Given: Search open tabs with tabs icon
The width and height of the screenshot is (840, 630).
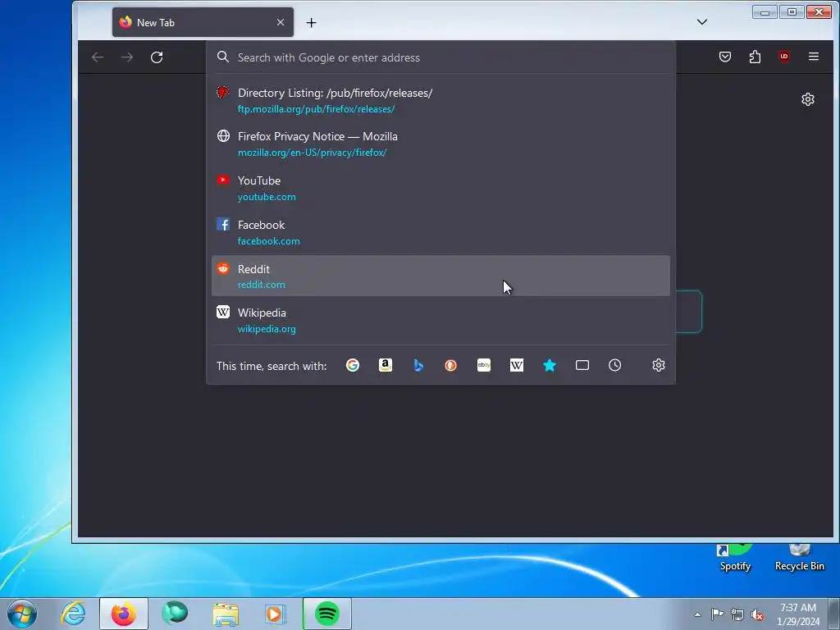Looking at the screenshot, I should point(582,365).
